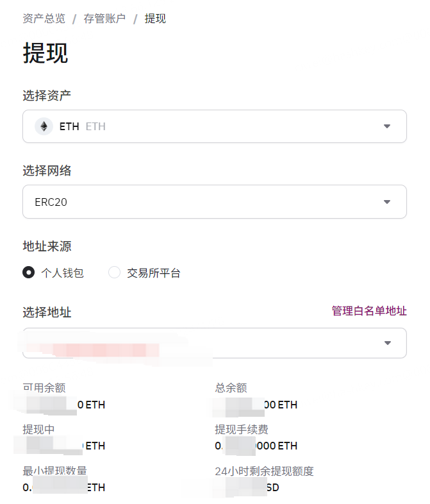Viewport: 430px width, 504px height.
Task: Click the 提现中 label
Action: 38,429
